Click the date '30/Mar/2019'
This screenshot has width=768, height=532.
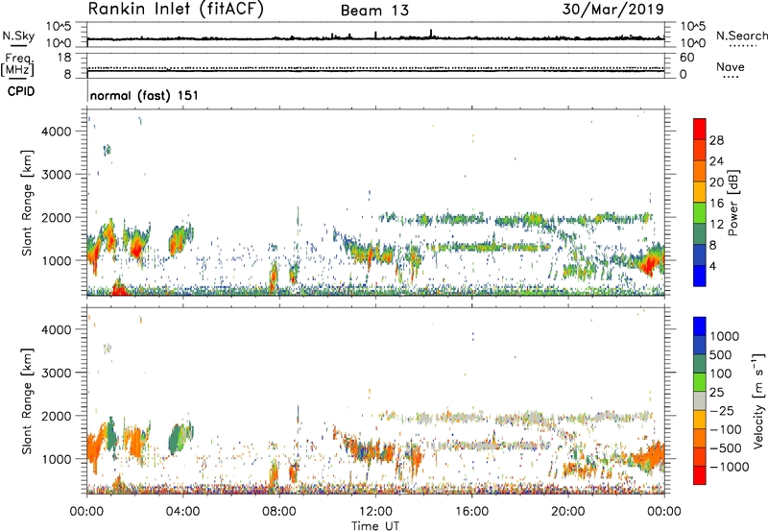coord(613,9)
